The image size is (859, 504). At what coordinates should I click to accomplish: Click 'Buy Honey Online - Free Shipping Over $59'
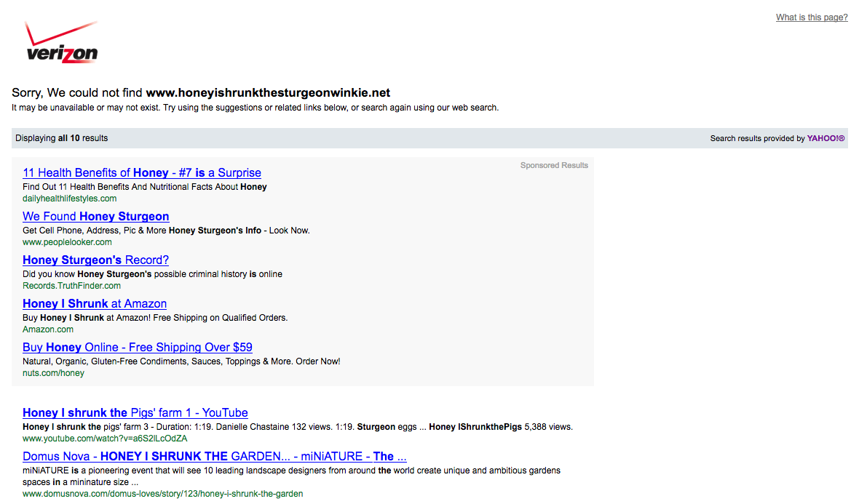click(138, 348)
